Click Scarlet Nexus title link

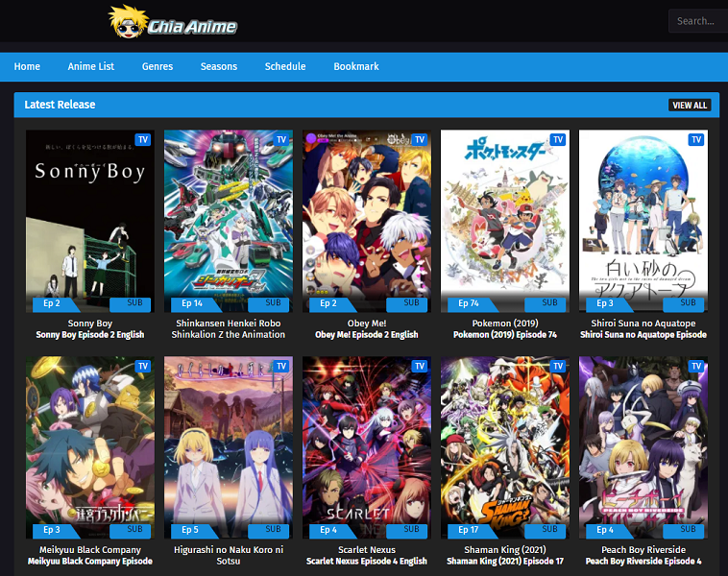pos(367,549)
